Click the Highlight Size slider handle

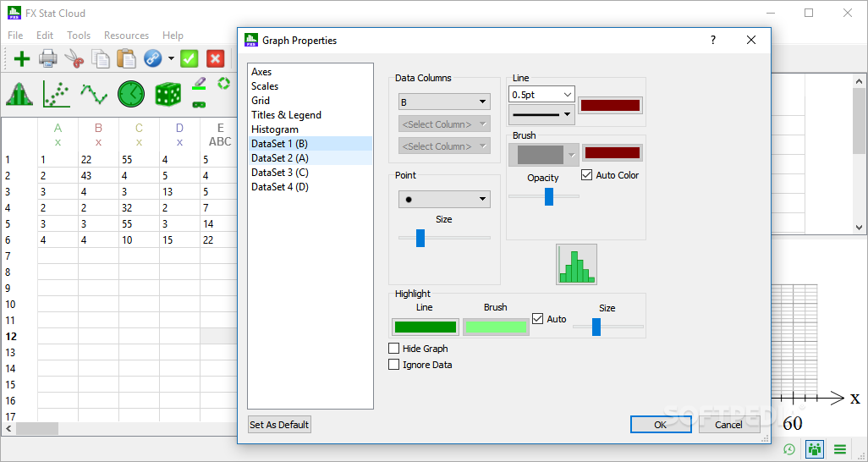[596, 327]
